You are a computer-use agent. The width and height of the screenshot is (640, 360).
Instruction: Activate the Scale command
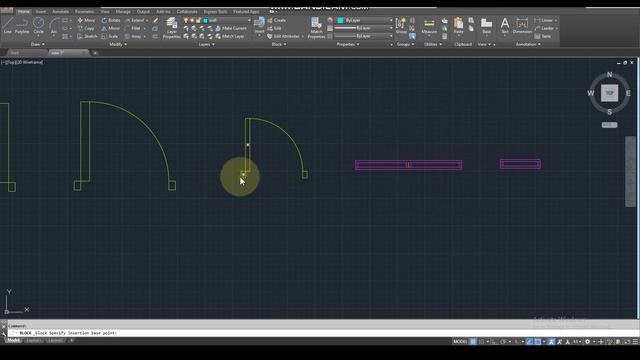[x=110, y=36]
